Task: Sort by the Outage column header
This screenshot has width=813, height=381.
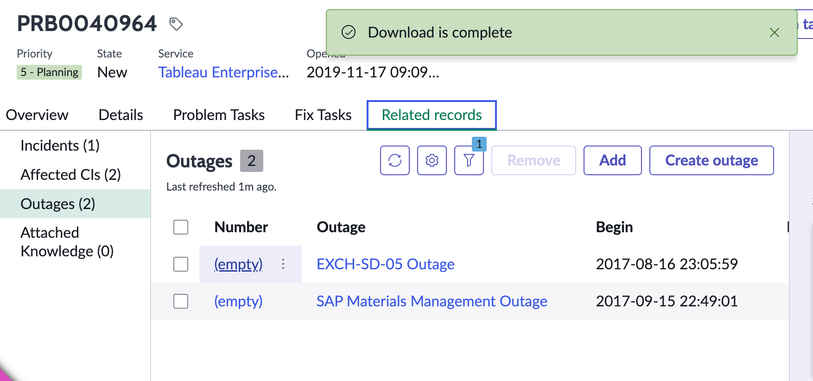Action: point(341,227)
